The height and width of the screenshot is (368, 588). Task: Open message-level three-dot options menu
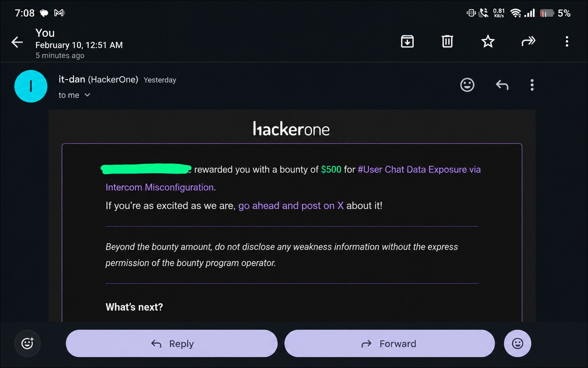[532, 85]
